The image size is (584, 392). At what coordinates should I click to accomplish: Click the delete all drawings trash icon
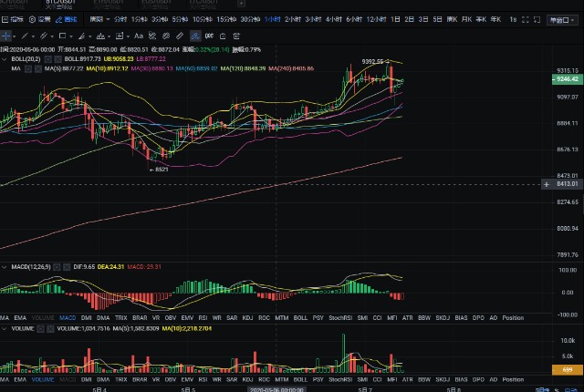click(236, 36)
